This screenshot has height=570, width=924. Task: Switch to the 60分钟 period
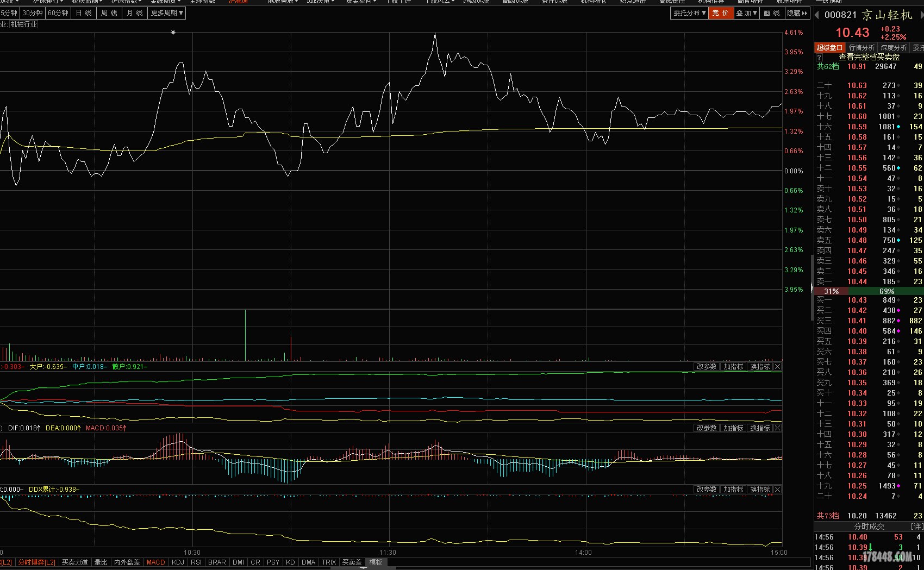pyautogui.click(x=58, y=12)
